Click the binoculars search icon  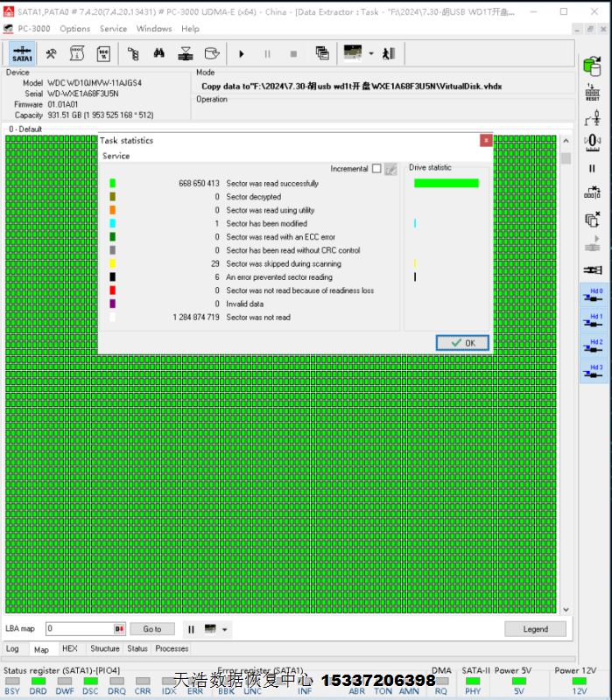click(158, 53)
